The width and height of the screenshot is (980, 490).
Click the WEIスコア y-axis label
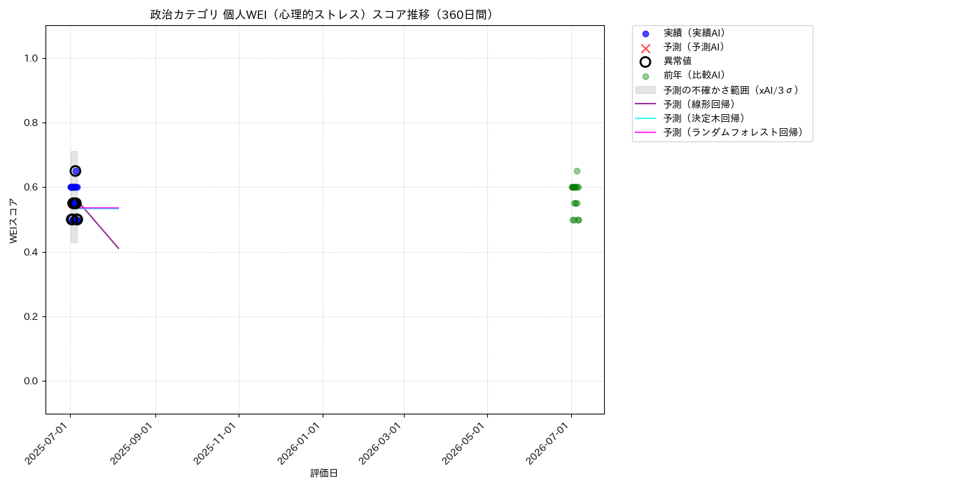click(x=14, y=220)
